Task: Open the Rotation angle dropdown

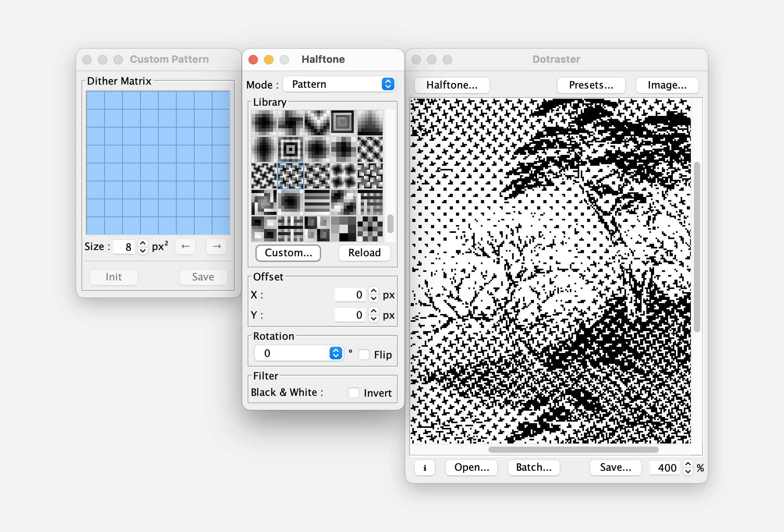Action: (299, 353)
